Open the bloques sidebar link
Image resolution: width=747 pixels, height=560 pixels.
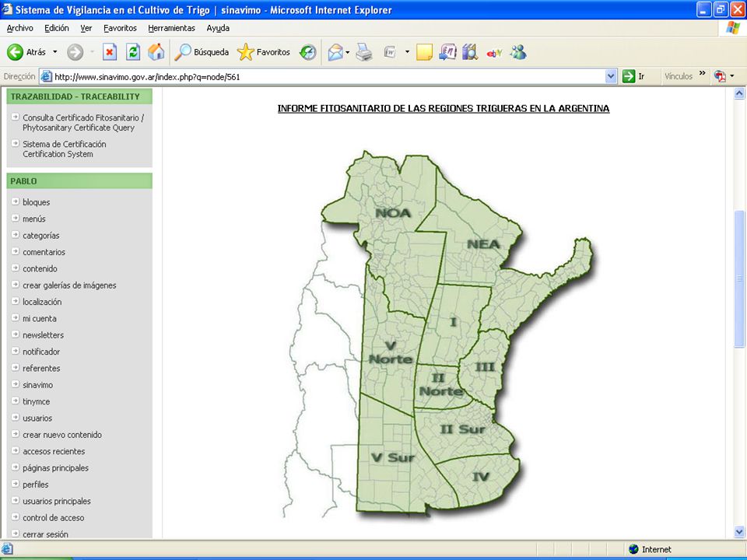(37, 202)
